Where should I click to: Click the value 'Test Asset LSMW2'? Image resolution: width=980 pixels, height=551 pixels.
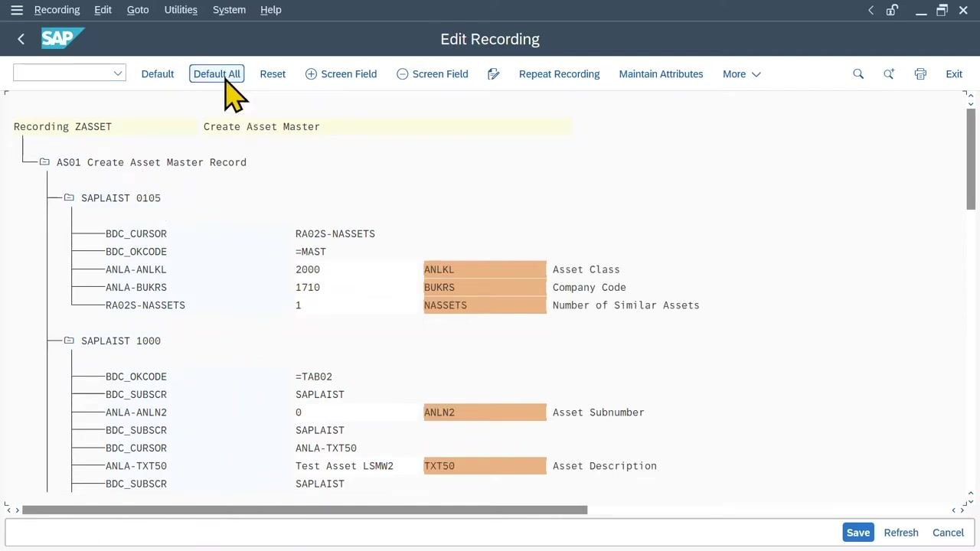(345, 465)
